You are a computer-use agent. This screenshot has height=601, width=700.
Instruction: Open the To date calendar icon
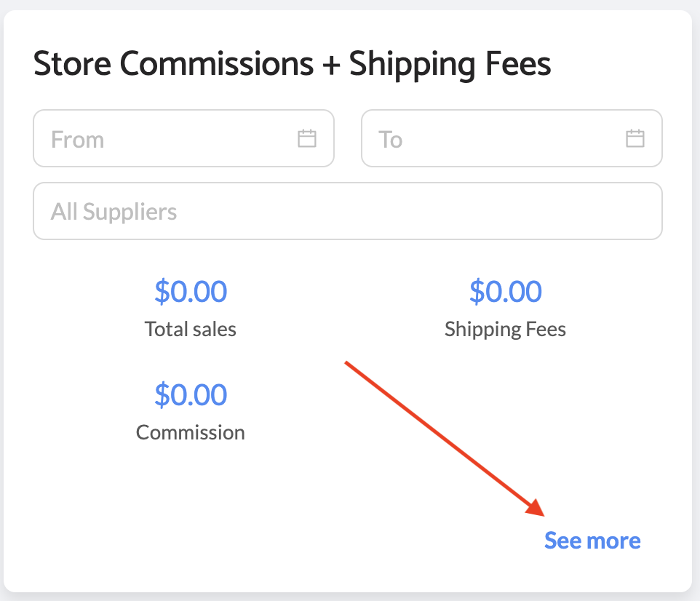click(635, 138)
